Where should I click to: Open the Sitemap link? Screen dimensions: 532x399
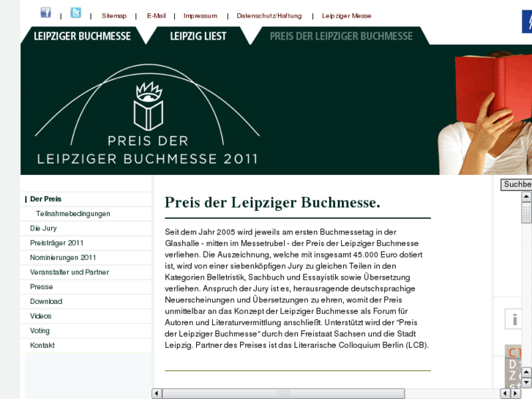coord(114,16)
